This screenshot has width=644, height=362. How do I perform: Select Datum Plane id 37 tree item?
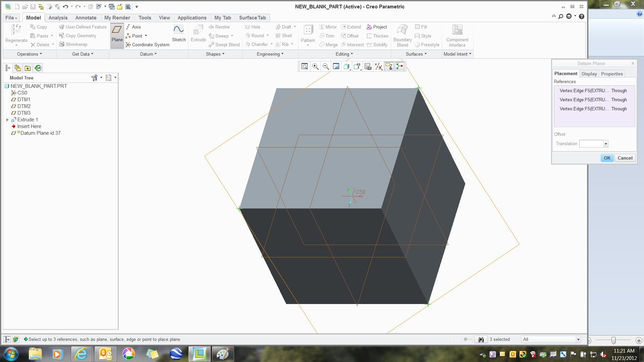(x=36, y=133)
